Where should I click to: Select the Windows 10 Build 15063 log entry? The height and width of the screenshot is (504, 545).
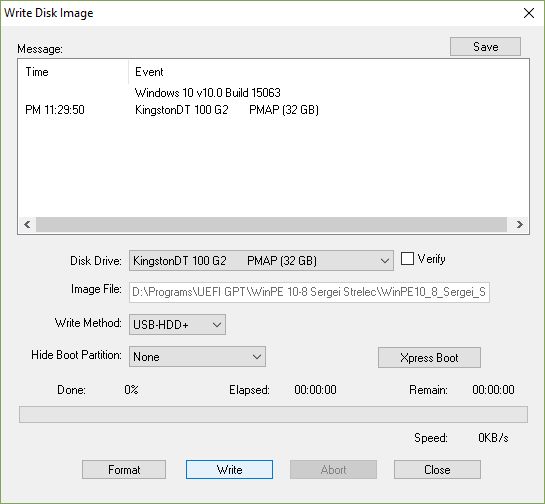(208, 93)
